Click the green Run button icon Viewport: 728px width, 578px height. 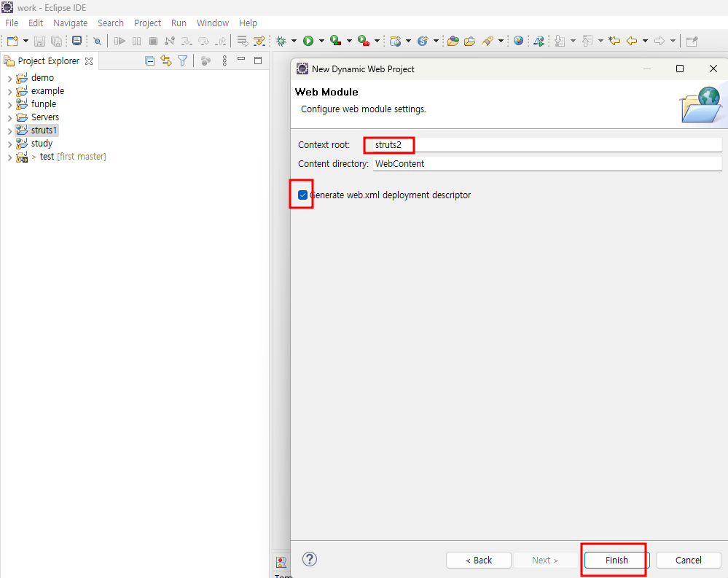[308, 41]
